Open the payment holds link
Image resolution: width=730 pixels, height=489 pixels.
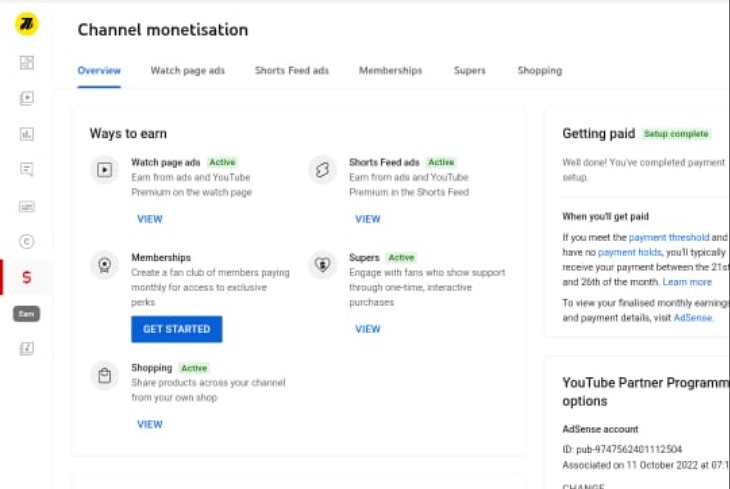[629, 252]
